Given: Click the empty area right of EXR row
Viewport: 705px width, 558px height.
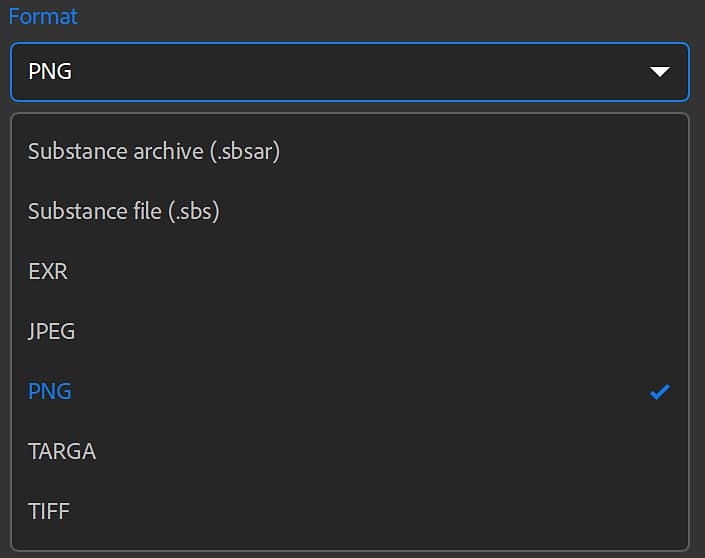Looking at the screenshot, I should pos(400,271).
